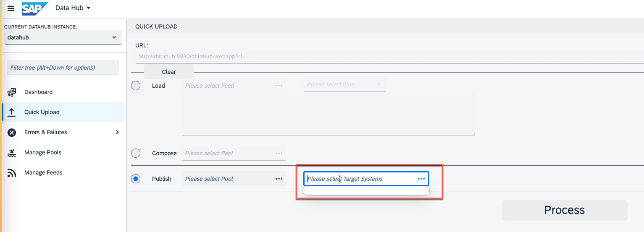Screen dimensions: 644x232
Task: Open the Dashboard chart icon
Action: pyautogui.click(x=12, y=92)
